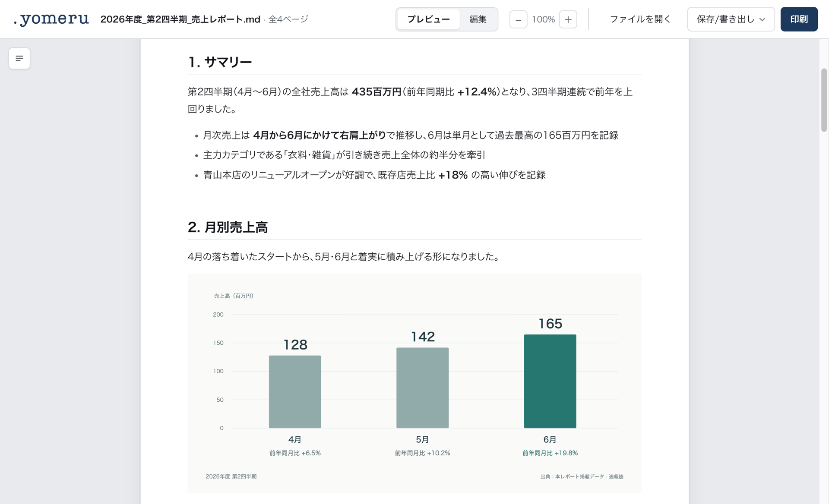Viewport: 829px width, 504px height.
Task: Click the file name 2026年度_第2四半期_売上レポート.md
Action: (x=180, y=19)
